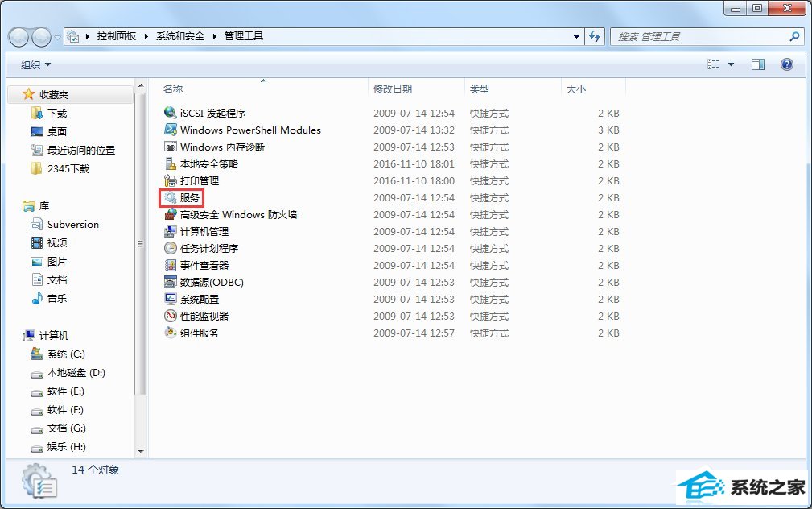
Task: Open the 组织 dropdown menu
Action: pos(35,64)
